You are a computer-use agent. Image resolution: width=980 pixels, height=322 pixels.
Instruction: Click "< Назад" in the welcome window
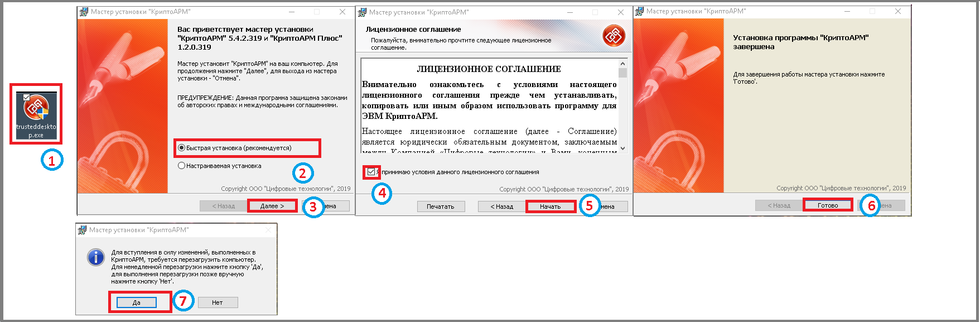coord(223,206)
